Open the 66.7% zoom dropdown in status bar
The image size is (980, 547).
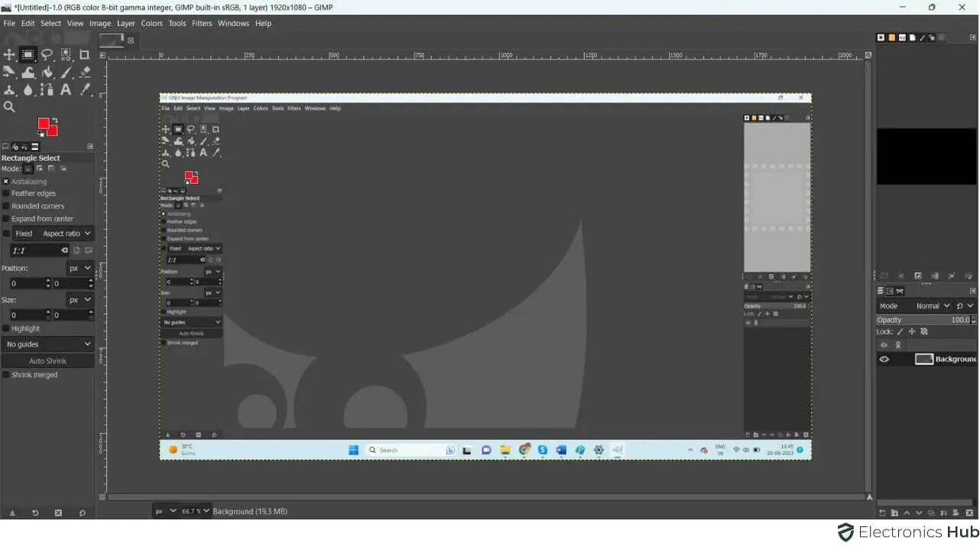(195, 511)
